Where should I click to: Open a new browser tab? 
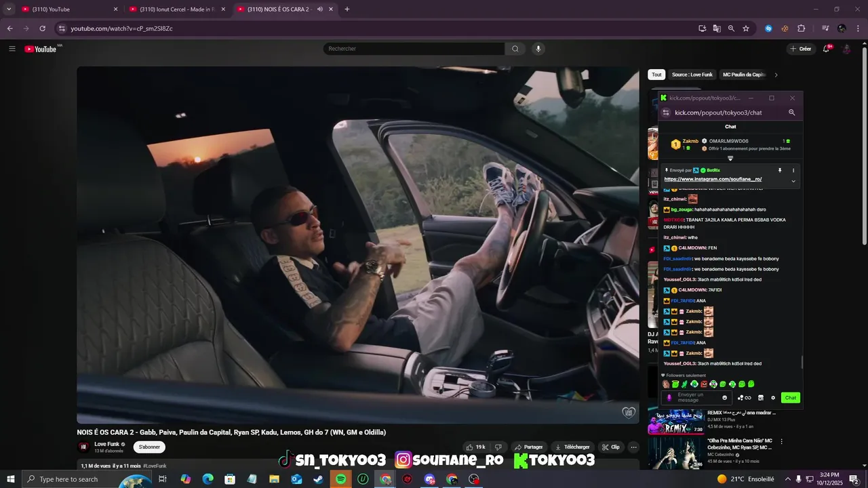[347, 9]
